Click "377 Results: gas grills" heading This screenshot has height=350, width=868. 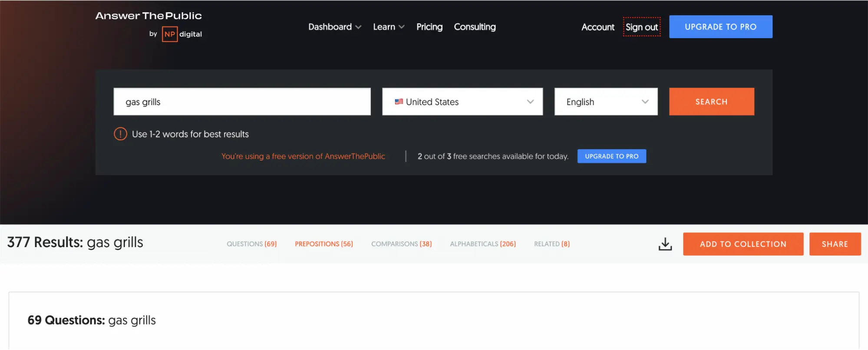75,242
